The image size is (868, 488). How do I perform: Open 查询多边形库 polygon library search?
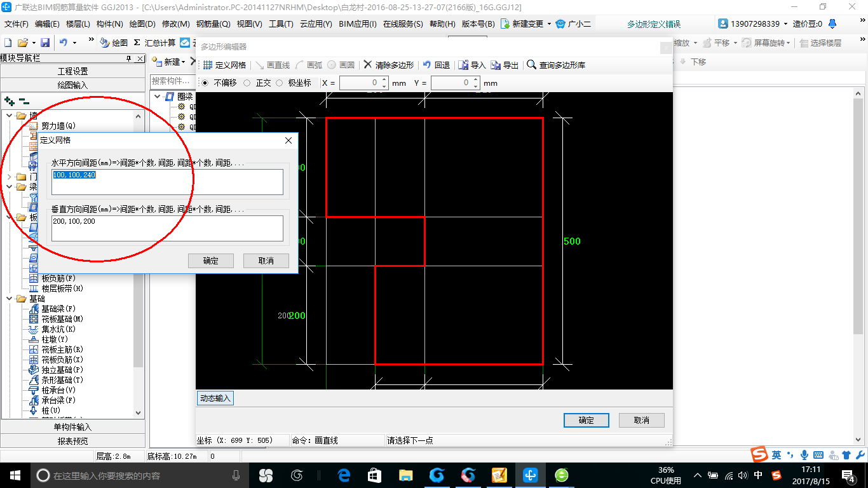[556, 65]
